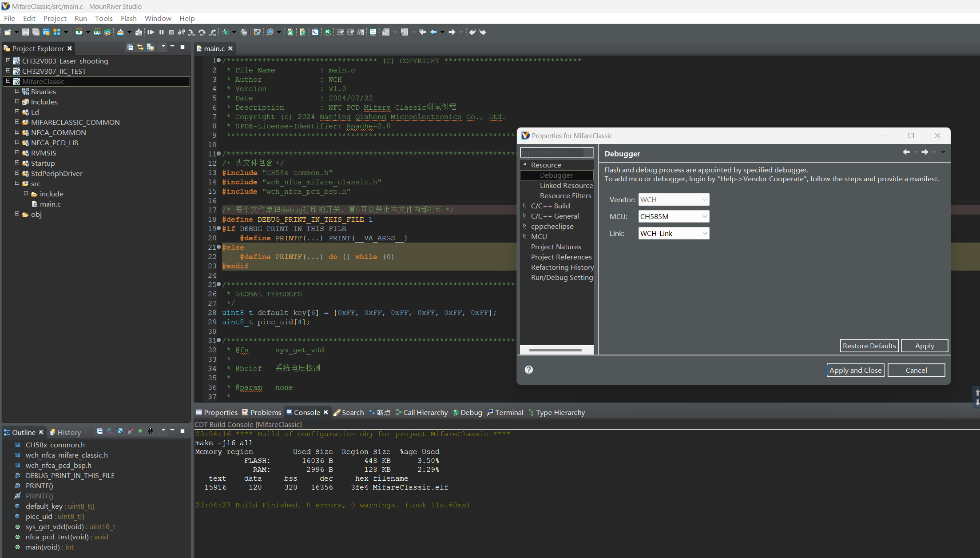Collapse the fold marker on editor line 19
980x558 pixels.
tap(218, 228)
